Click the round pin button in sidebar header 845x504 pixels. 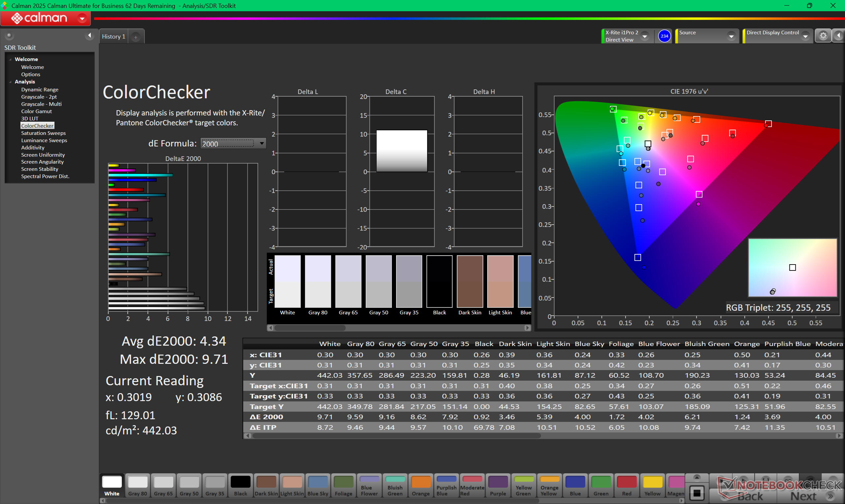[9, 35]
